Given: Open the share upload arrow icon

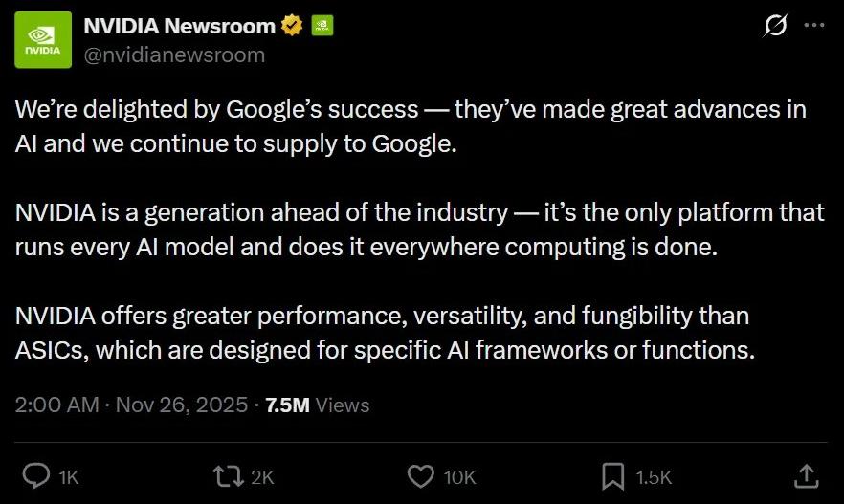Looking at the screenshot, I should point(806,475).
